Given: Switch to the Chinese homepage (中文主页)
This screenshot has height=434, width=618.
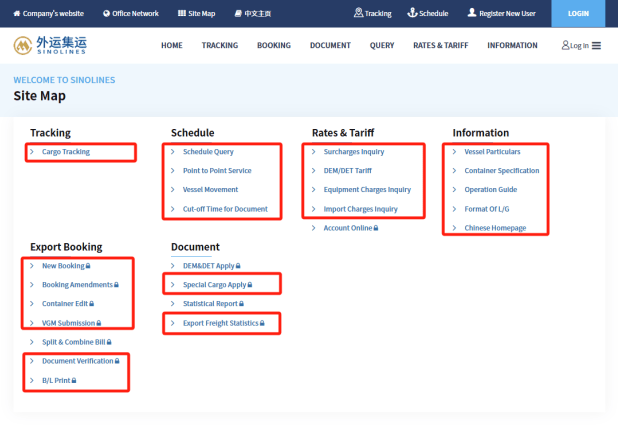Looking at the screenshot, I should [x=253, y=13].
